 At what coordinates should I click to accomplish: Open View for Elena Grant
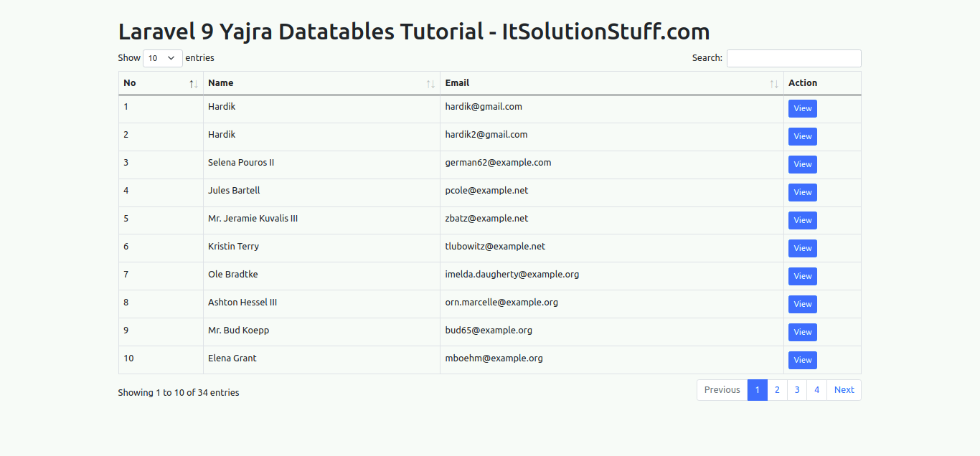click(802, 361)
